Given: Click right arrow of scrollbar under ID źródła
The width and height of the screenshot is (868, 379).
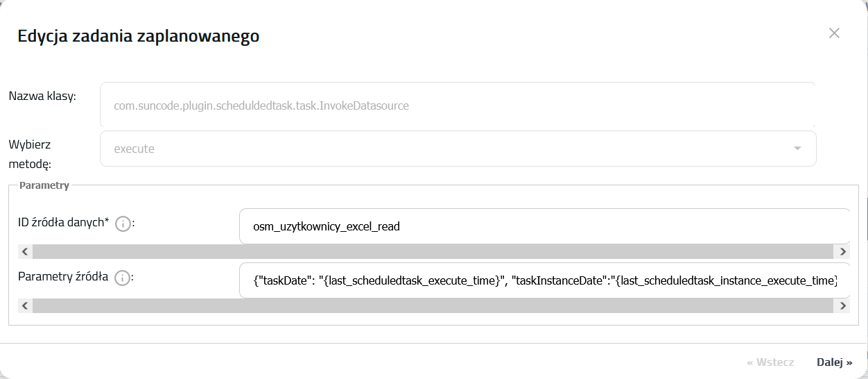Looking at the screenshot, I should tap(843, 251).
